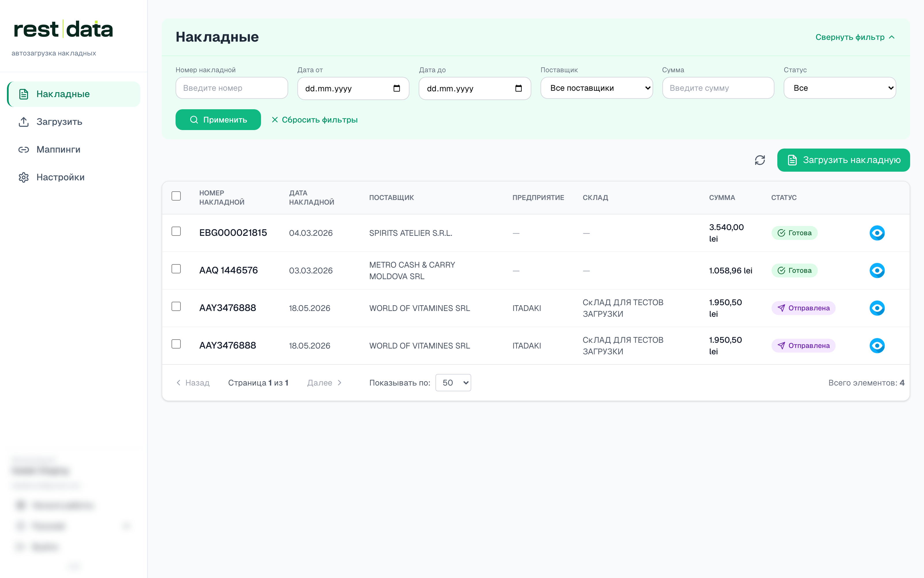
Task: Click the НОМЕР НАКЛАДНОЙ column header
Action: [x=222, y=198]
